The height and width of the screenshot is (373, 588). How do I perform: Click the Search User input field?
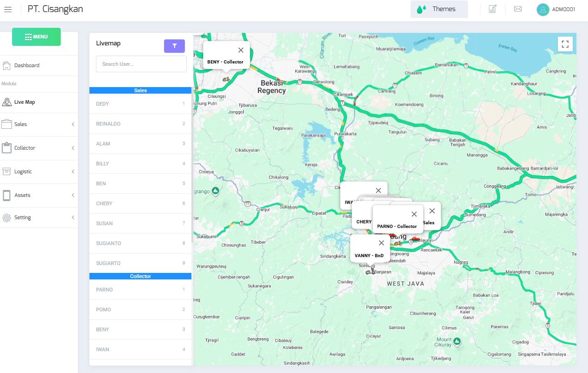click(141, 64)
